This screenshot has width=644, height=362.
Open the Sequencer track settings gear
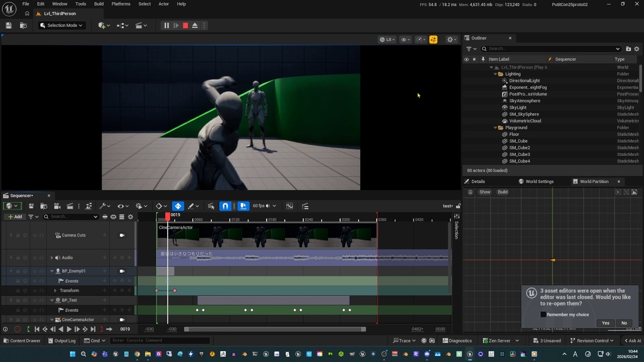[130, 217]
